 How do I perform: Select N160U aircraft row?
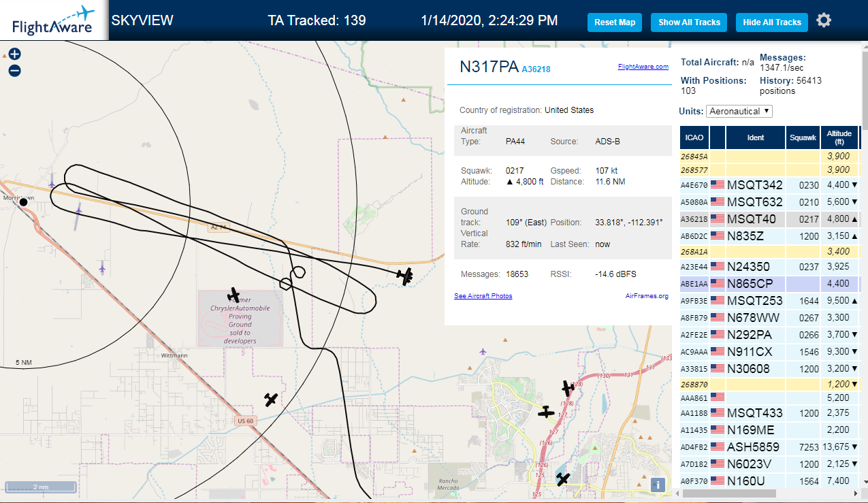point(769,481)
